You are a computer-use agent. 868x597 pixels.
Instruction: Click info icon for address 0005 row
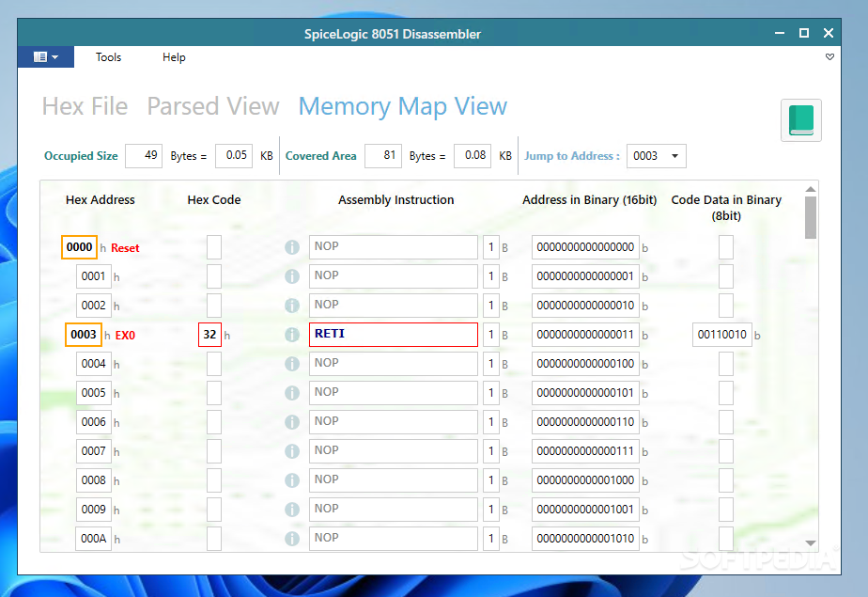(292, 393)
